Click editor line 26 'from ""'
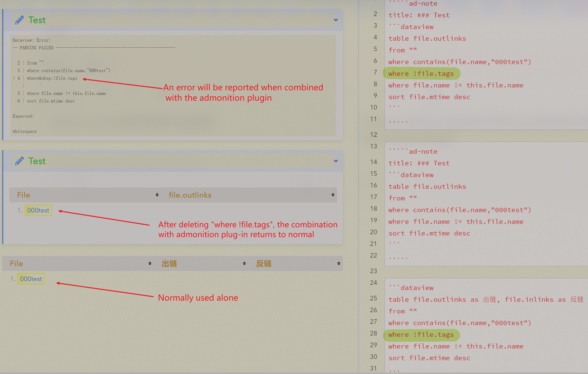The width and height of the screenshot is (588, 374). (x=403, y=311)
